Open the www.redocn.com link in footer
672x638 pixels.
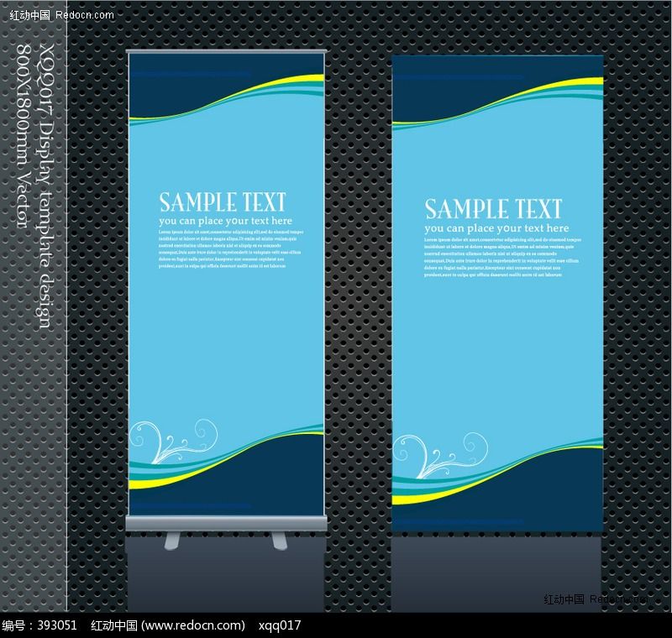[192, 625]
